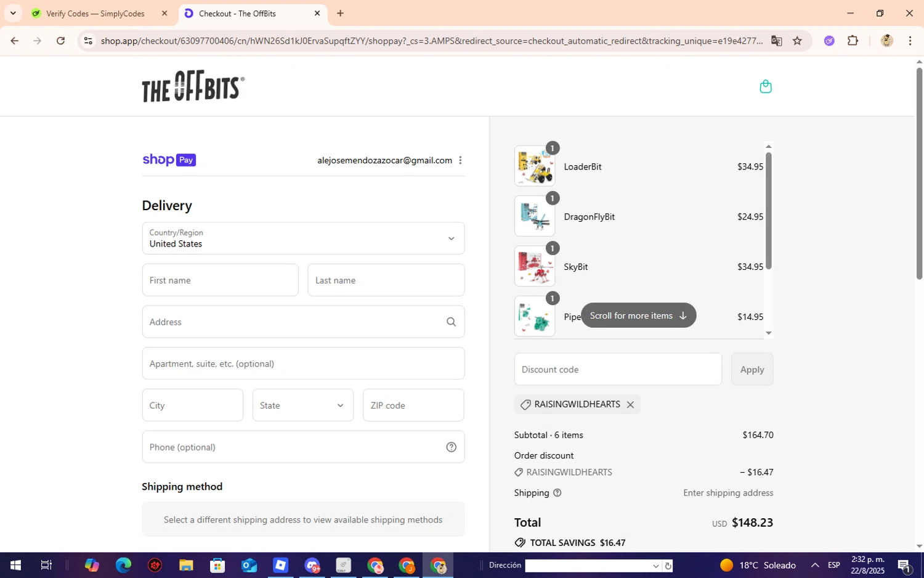Click Apartment, suite, etc. field
Screen dimensions: 924x578
pyautogui.click(x=303, y=364)
